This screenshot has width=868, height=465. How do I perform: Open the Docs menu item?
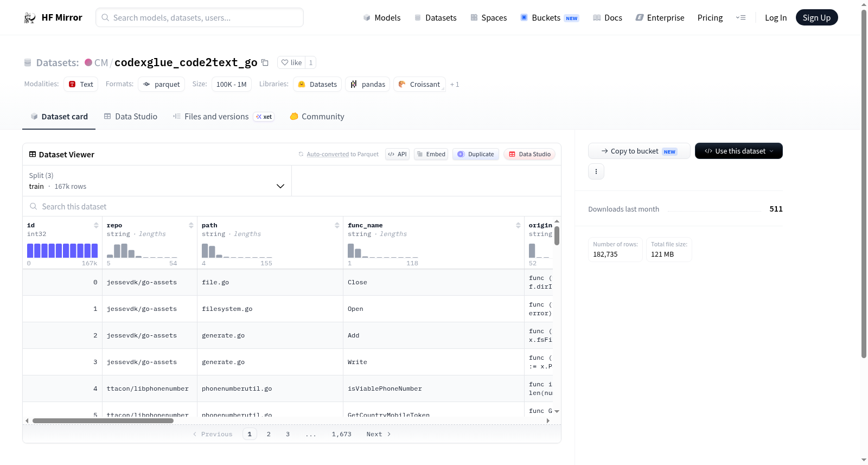point(607,17)
